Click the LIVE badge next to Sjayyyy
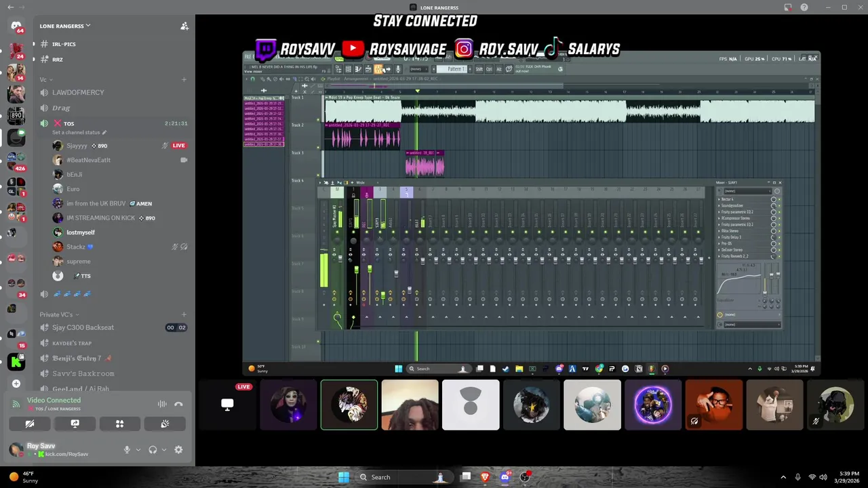This screenshot has width=868, height=488. coord(178,146)
